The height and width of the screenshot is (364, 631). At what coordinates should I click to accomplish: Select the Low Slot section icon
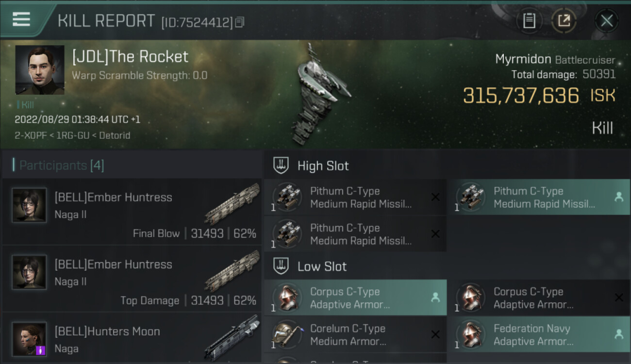coord(281,266)
